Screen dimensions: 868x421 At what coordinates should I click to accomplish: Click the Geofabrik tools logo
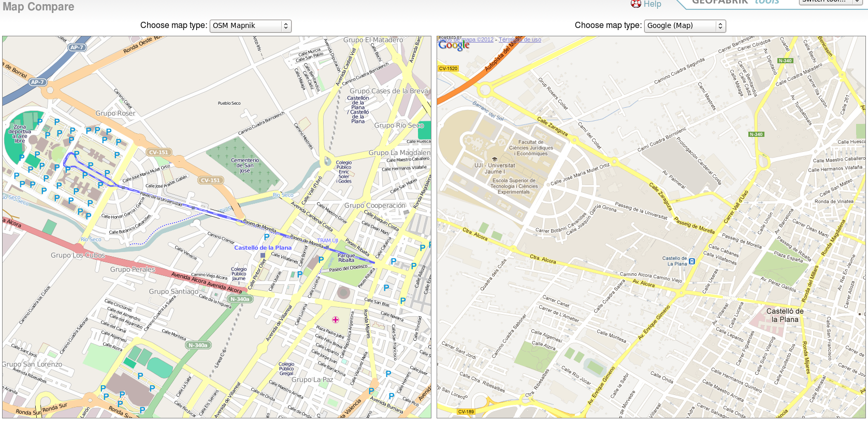pyautogui.click(x=735, y=2)
